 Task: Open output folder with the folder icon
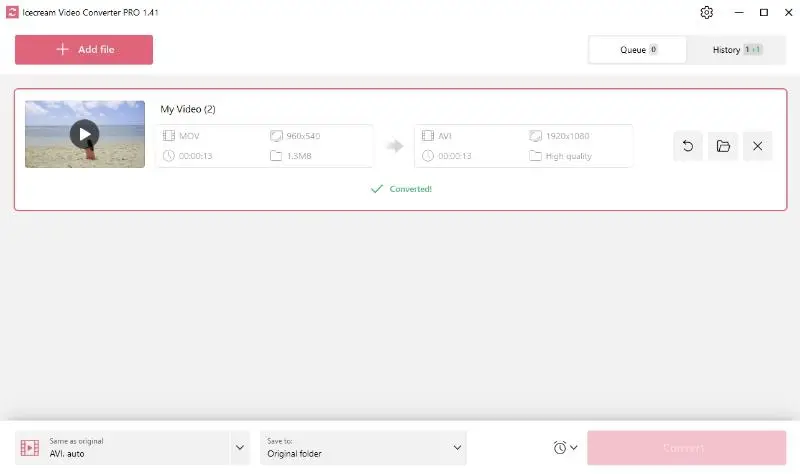coord(722,146)
